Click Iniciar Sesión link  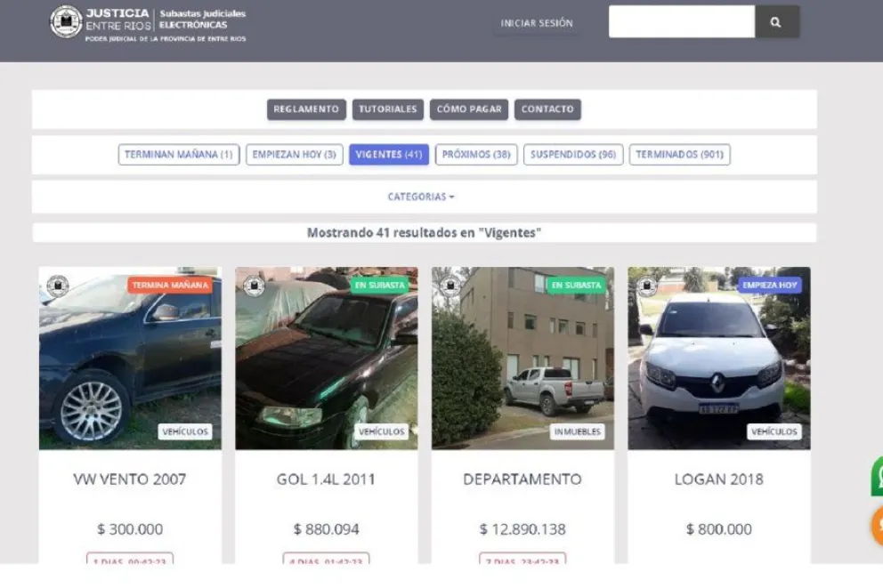(x=537, y=23)
